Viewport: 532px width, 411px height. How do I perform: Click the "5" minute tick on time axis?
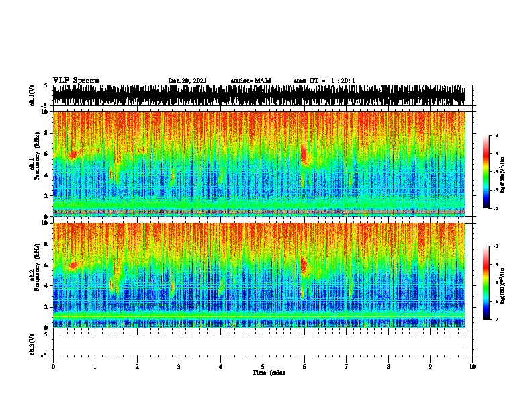coord(263,367)
